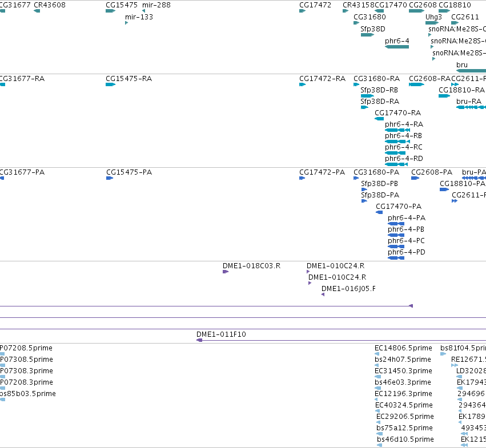Click the EC12196.3prime EST label
This screenshot has width=486, height=448.
404,394
